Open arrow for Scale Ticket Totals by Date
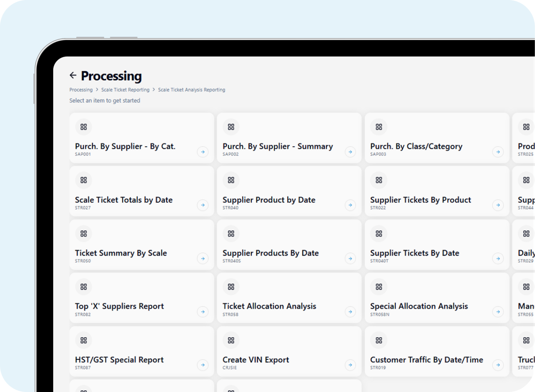Screen dimensions: 535x392 tap(203, 205)
